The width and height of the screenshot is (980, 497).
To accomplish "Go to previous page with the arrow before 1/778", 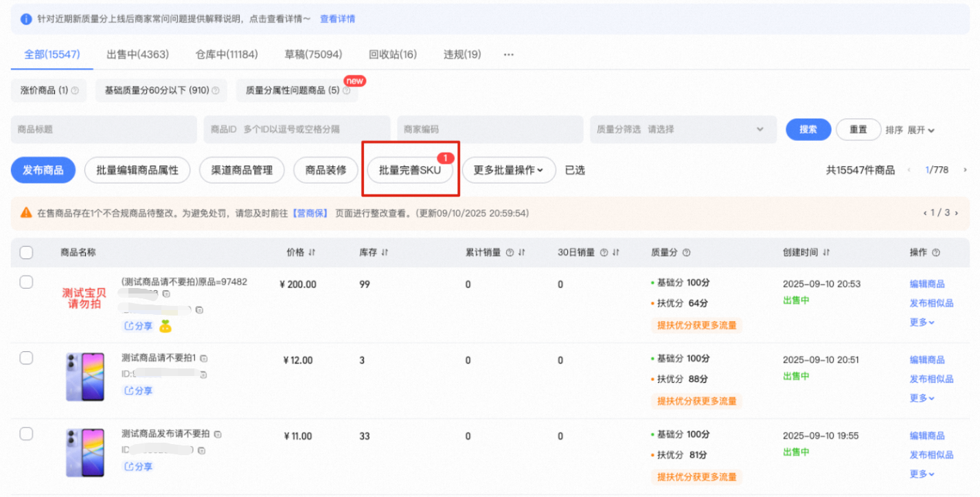I will pos(910,170).
